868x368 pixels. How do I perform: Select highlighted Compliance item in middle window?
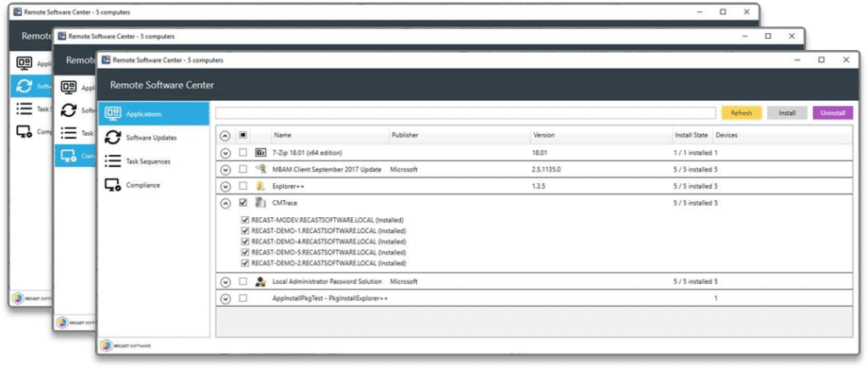75,157
